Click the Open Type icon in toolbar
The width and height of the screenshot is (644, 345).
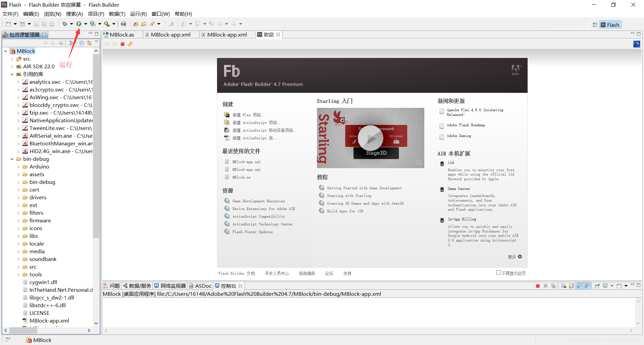(x=136, y=24)
